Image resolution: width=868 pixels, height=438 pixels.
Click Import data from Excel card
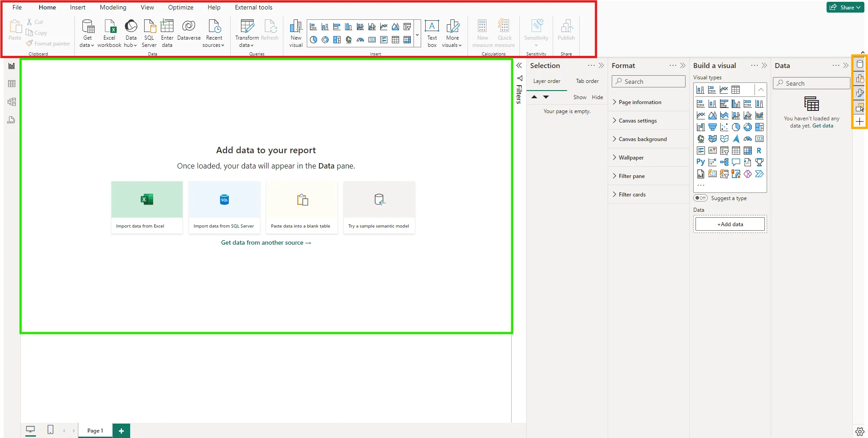147,207
